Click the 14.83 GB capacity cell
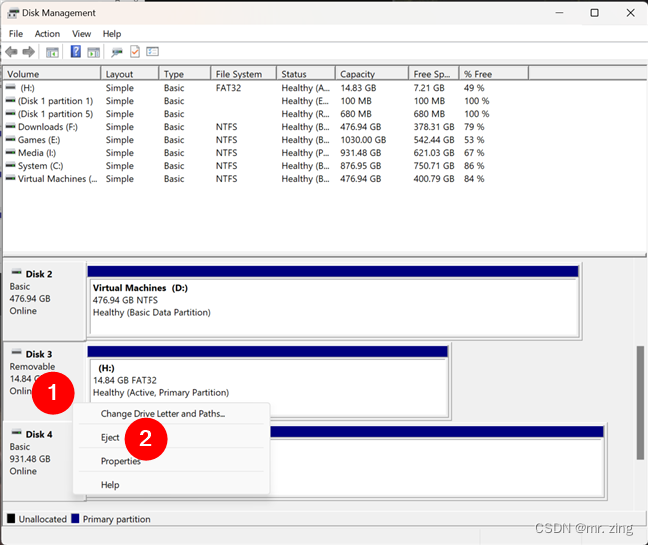Viewport: 648px width, 545px height. point(358,88)
